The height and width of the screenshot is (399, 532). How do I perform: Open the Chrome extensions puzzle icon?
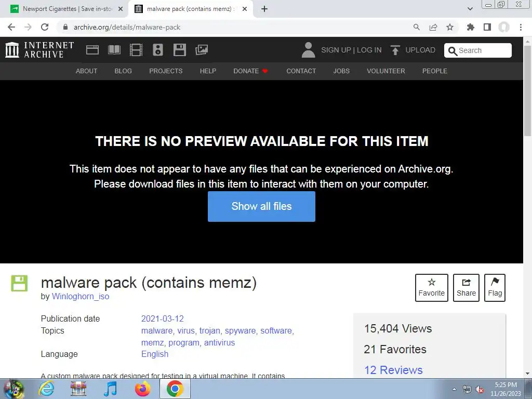coord(471,27)
